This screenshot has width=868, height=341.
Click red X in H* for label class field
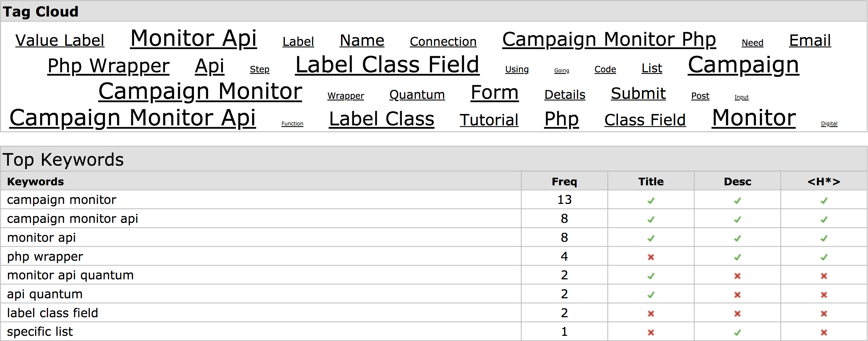[824, 313]
